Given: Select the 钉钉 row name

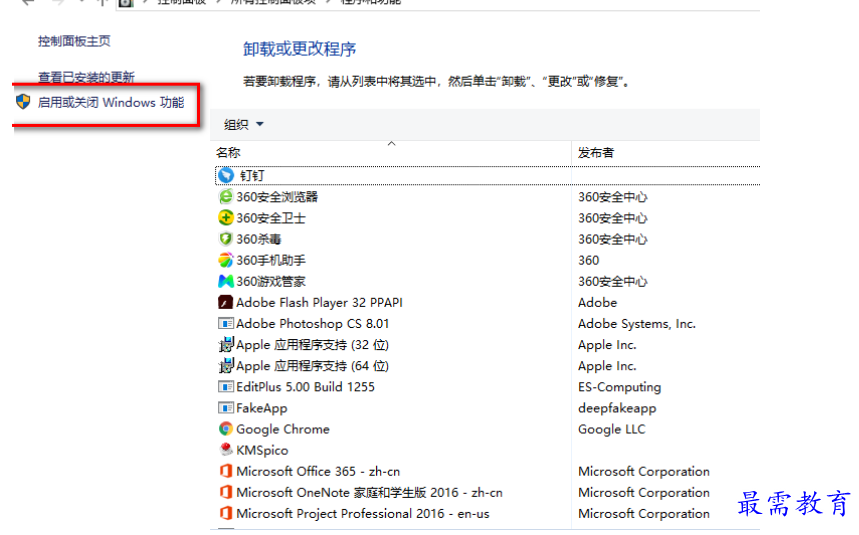Looking at the screenshot, I should (252, 175).
